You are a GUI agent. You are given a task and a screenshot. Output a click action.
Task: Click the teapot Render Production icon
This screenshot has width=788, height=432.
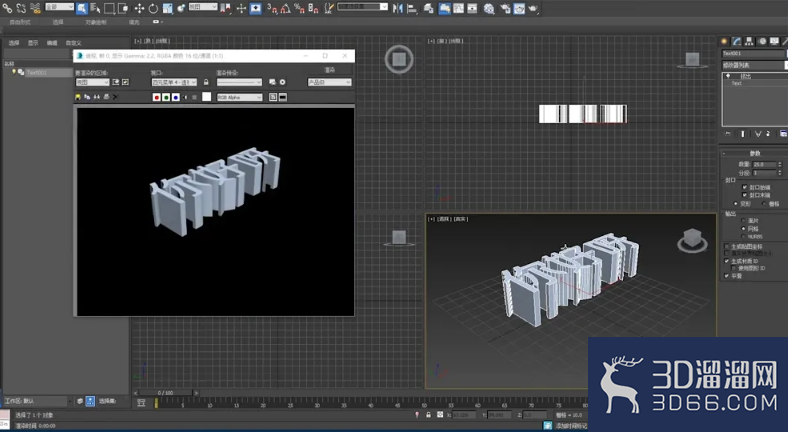[533, 8]
